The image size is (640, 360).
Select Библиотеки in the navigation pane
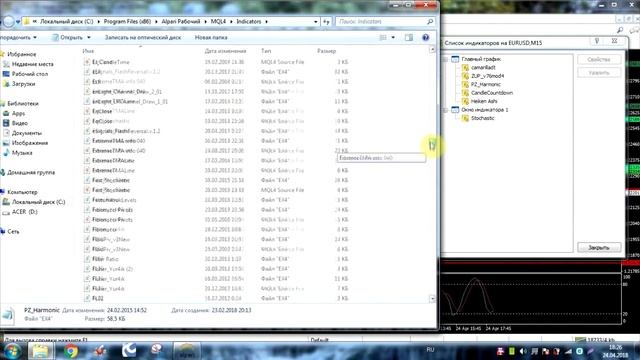(23, 104)
